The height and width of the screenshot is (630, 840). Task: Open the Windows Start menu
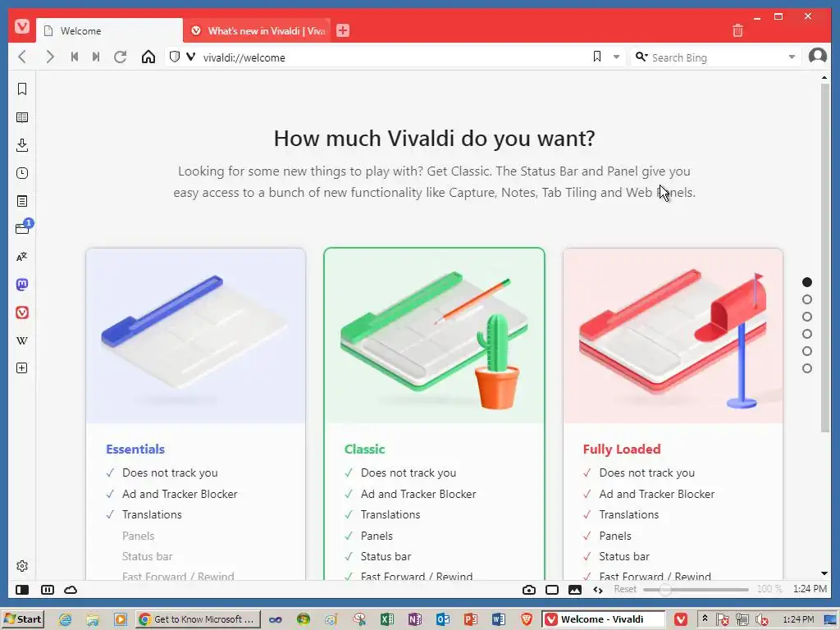(23, 619)
